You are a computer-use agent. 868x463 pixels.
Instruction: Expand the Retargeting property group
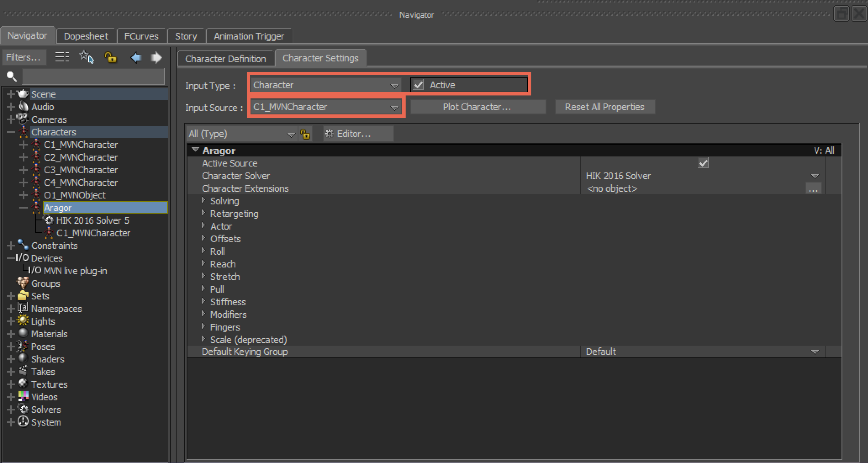[x=203, y=213]
